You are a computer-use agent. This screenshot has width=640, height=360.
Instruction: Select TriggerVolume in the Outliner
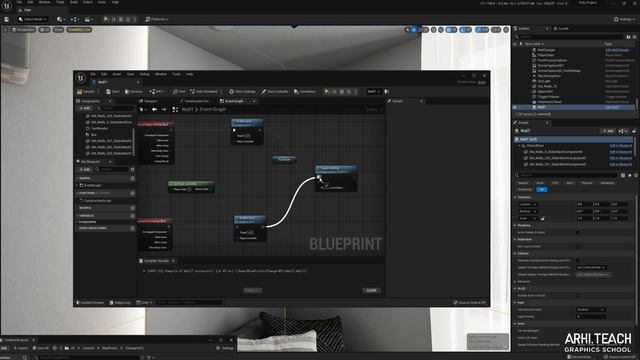coord(549,97)
